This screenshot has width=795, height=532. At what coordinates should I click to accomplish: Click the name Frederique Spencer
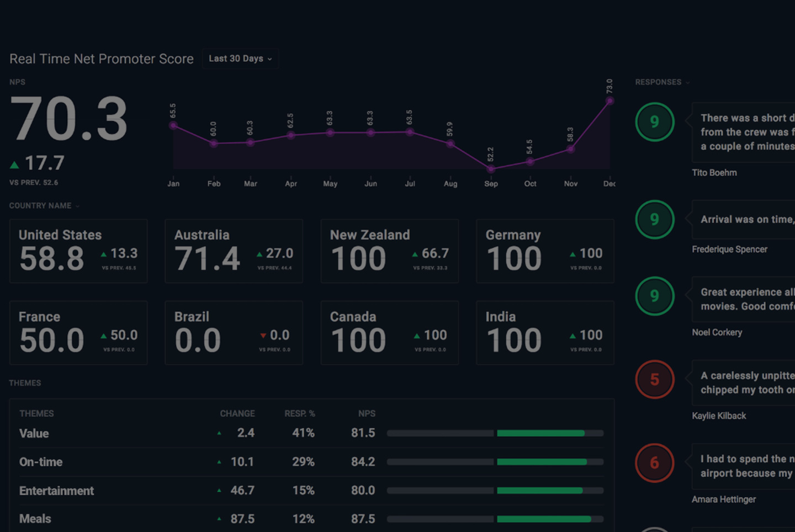[x=730, y=249]
